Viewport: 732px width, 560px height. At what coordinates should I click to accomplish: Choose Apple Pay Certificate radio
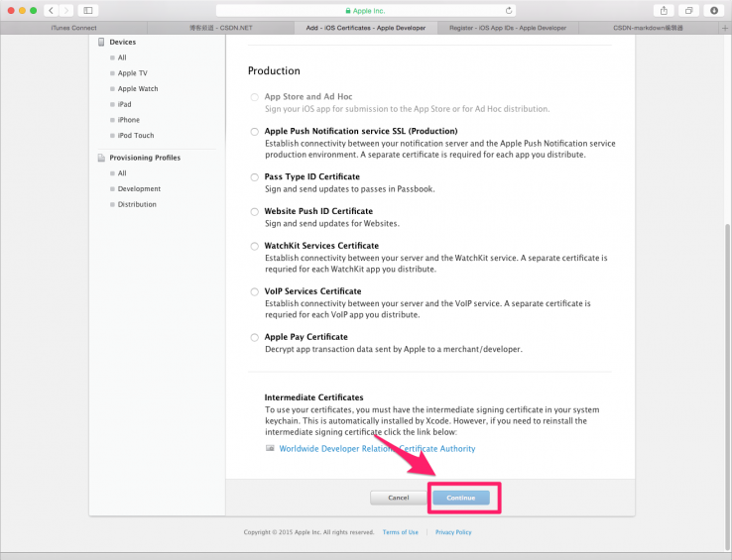tap(255, 337)
